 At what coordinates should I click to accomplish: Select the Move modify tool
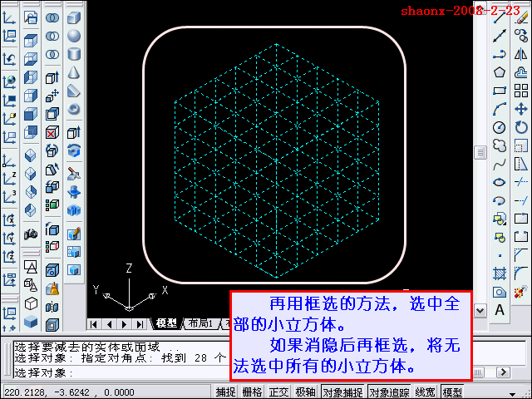point(521,109)
